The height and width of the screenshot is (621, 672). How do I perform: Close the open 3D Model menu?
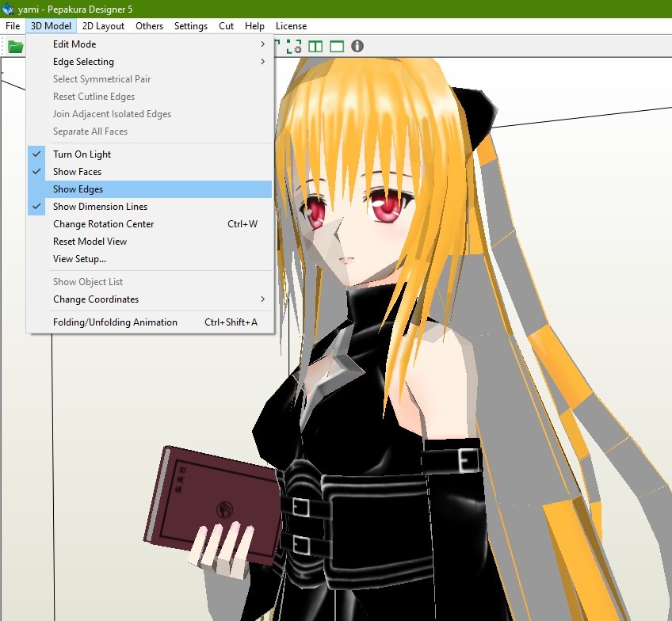pyautogui.click(x=51, y=25)
